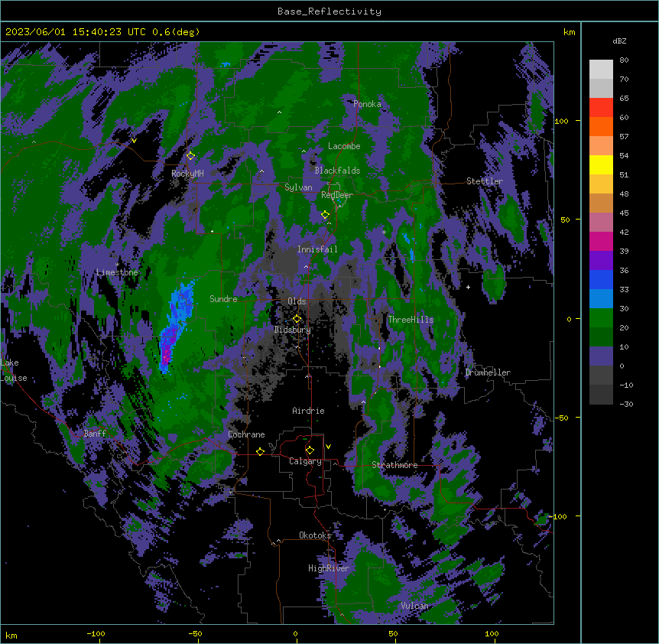
Task: Click the yellow diamond marker below RedDeer
Action: click(x=325, y=215)
